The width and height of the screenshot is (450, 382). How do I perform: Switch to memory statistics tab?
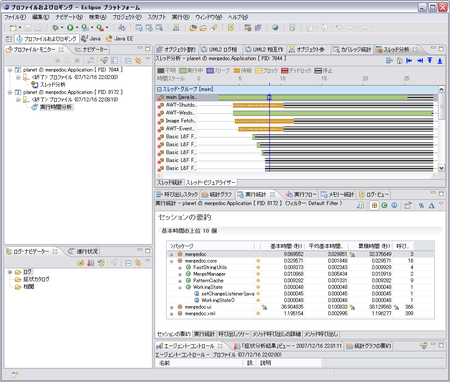[338, 194]
